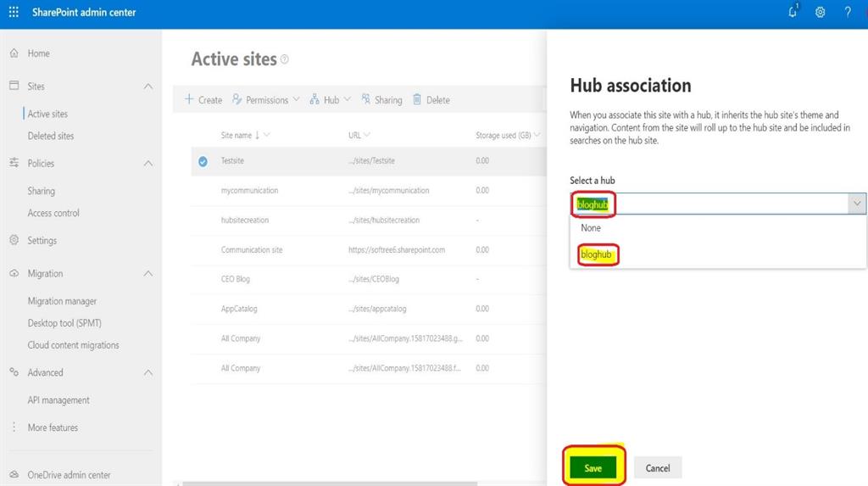Collapse the Migration section
This screenshot has height=486, width=868.
(x=147, y=274)
